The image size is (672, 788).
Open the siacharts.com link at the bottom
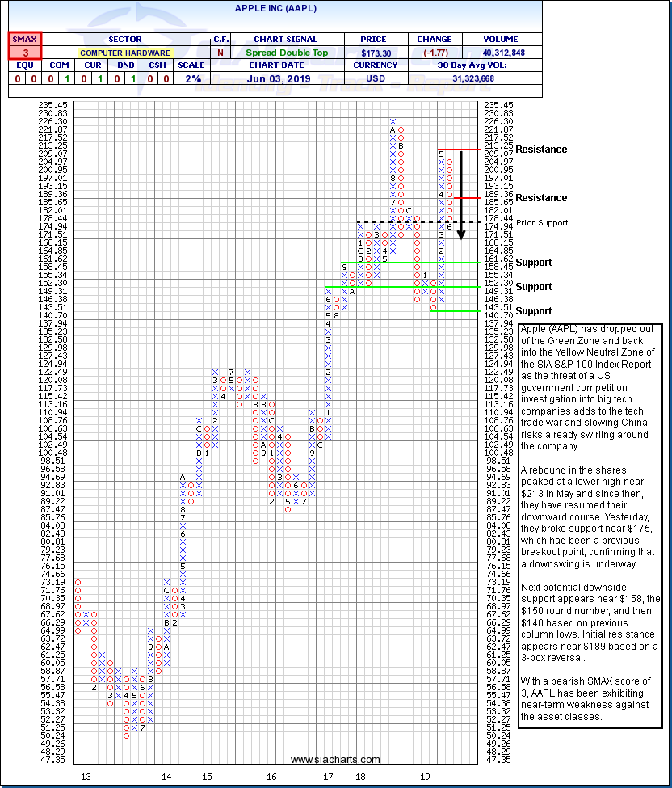coord(335,760)
